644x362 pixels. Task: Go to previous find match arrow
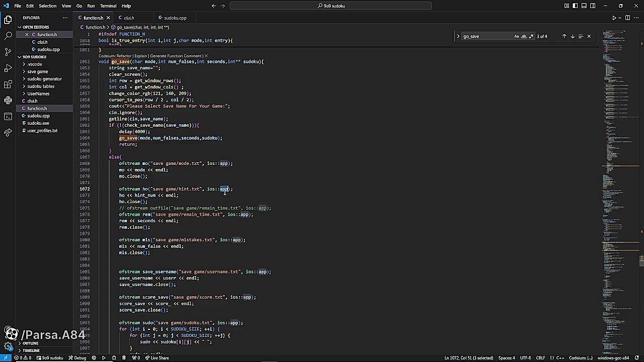pos(564,36)
